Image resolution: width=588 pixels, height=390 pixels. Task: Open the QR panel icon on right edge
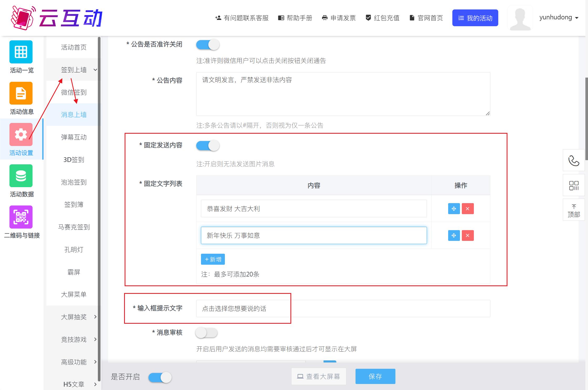[574, 185]
